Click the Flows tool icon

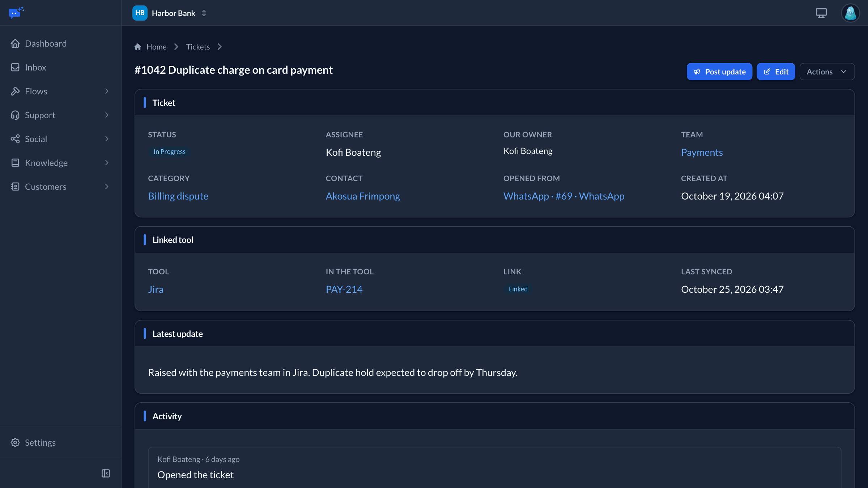[x=15, y=91]
